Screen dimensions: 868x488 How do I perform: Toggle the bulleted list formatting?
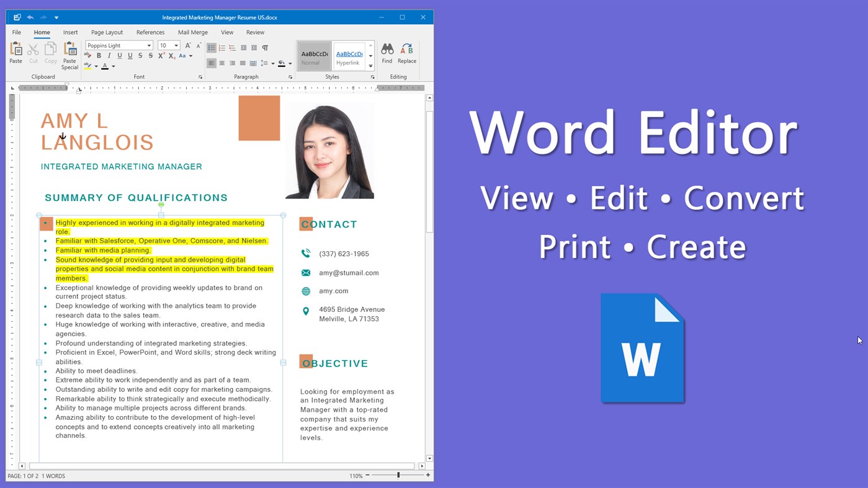point(212,47)
